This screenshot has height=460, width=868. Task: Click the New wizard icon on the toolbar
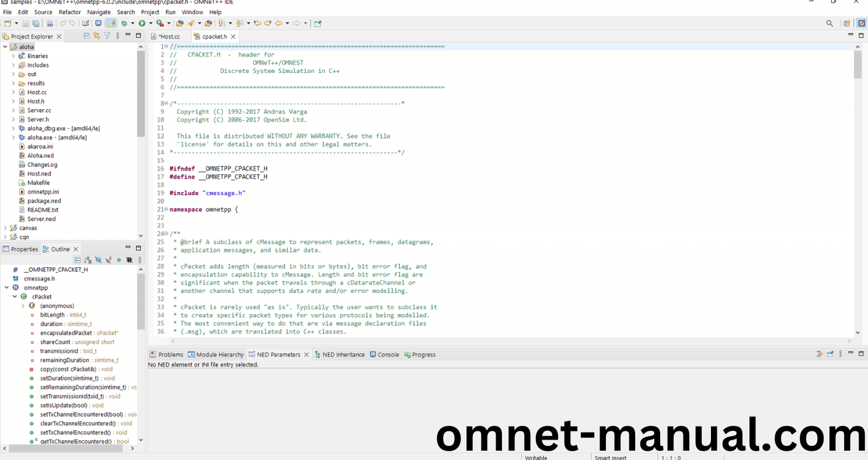pos(9,23)
